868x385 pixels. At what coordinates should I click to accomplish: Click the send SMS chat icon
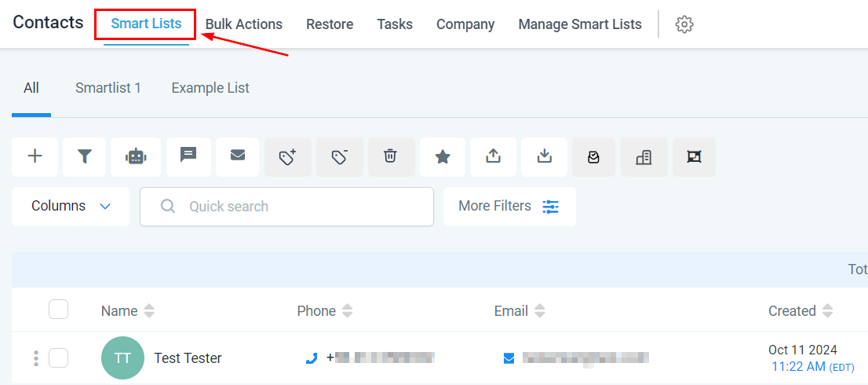tap(188, 156)
